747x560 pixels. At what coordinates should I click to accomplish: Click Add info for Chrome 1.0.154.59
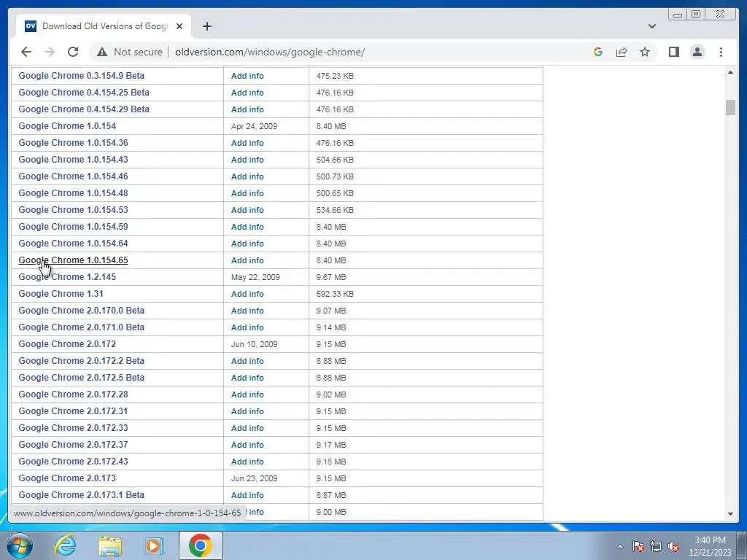point(247,227)
